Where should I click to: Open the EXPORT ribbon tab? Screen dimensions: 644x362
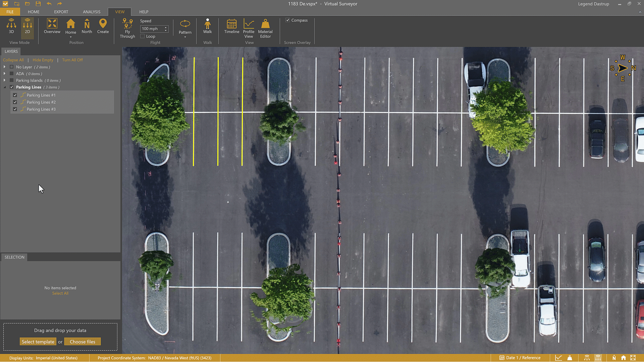pyautogui.click(x=61, y=12)
